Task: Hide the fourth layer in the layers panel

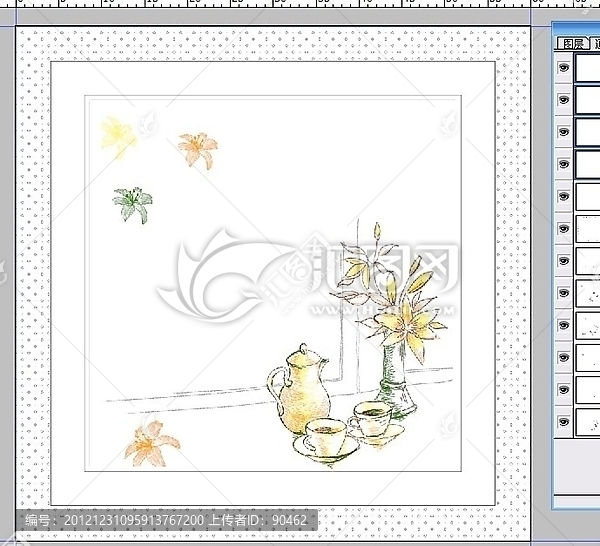Action: click(563, 164)
